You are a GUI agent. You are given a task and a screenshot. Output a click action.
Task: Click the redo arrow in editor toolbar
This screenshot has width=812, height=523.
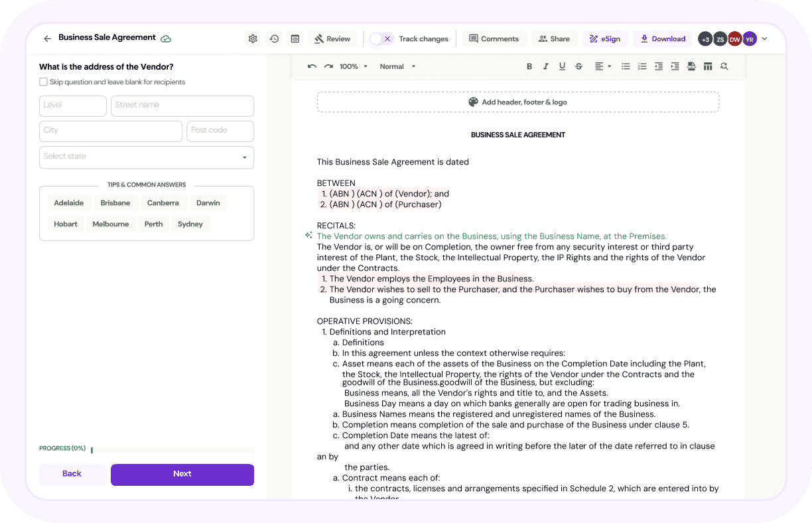(328, 66)
